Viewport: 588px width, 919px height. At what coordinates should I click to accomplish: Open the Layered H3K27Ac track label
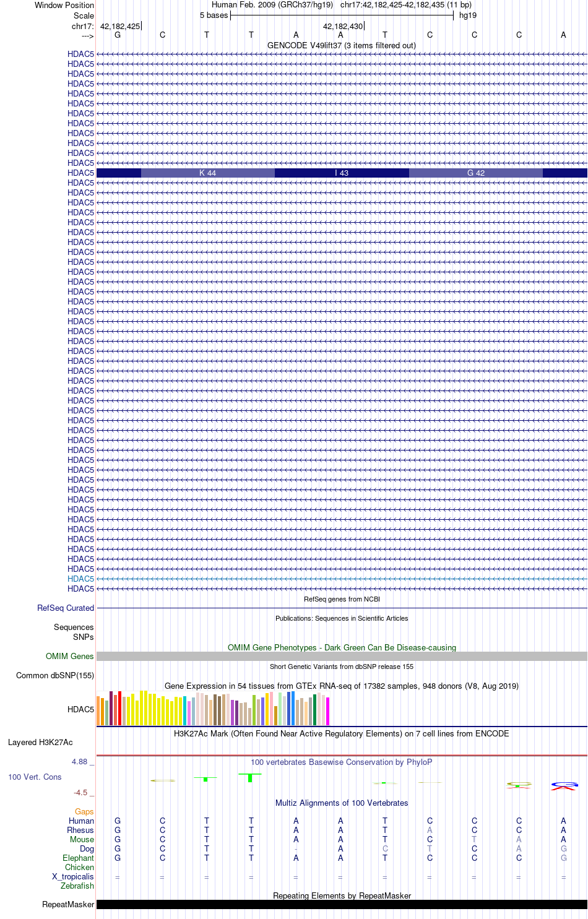coord(40,743)
